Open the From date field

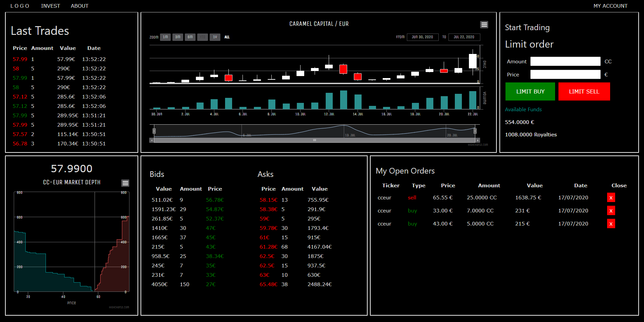422,37
